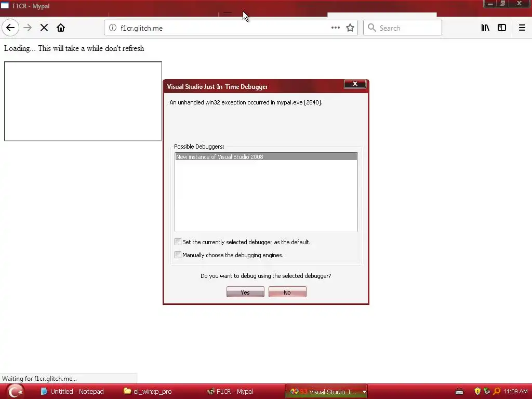Screen dimensions: 532x399
Task: Click the 11:09 AM clock
Action: pos(516,392)
